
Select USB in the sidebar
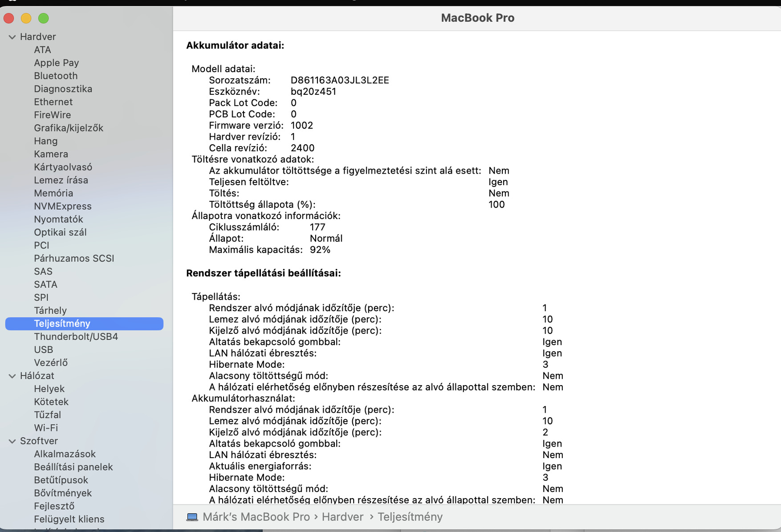[43, 349]
